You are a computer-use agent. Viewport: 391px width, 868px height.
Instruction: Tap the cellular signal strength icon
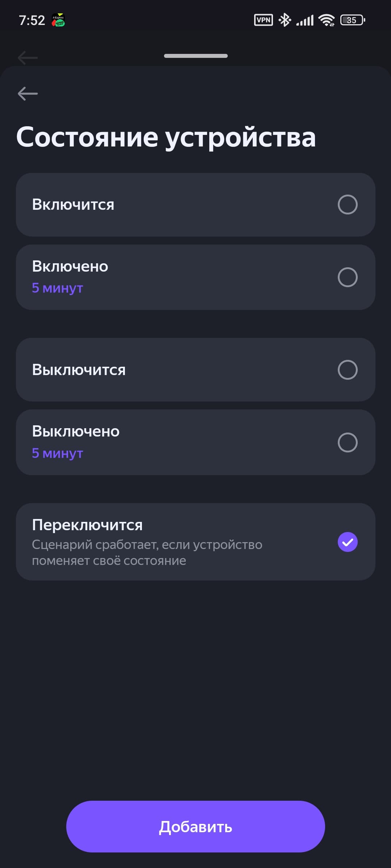click(x=305, y=20)
